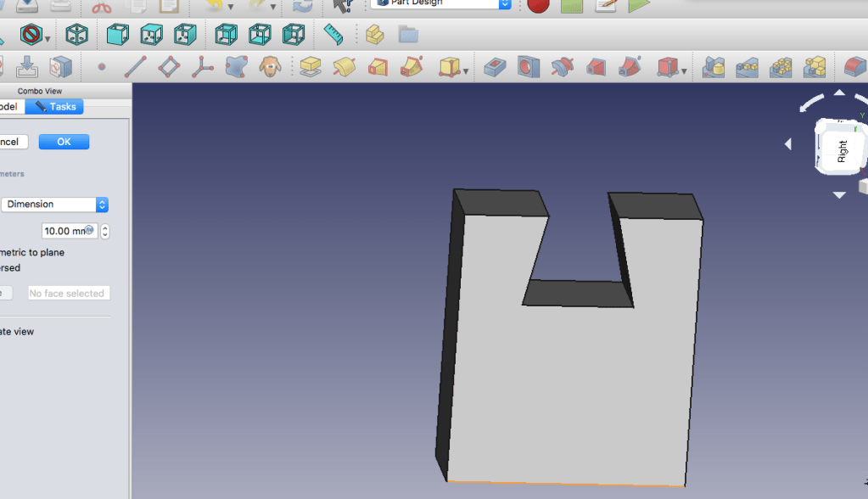Toggle the Update view option
This screenshot has width=868, height=499.
click(17, 331)
